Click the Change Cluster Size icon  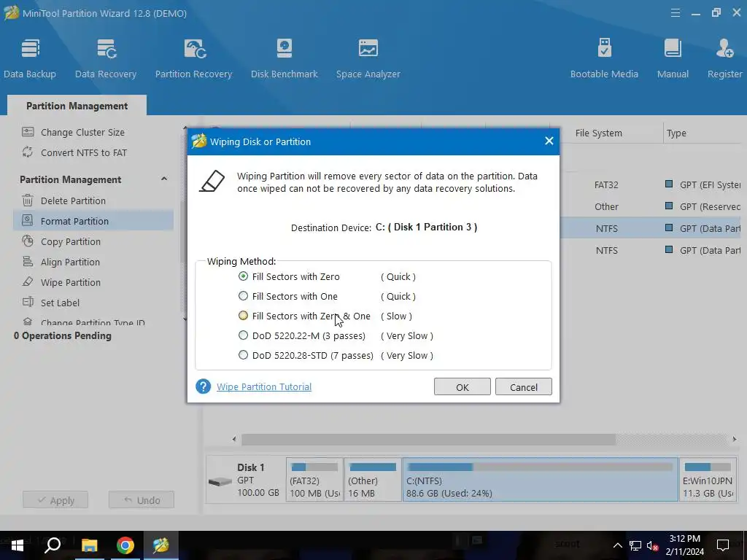(x=28, y=132)
